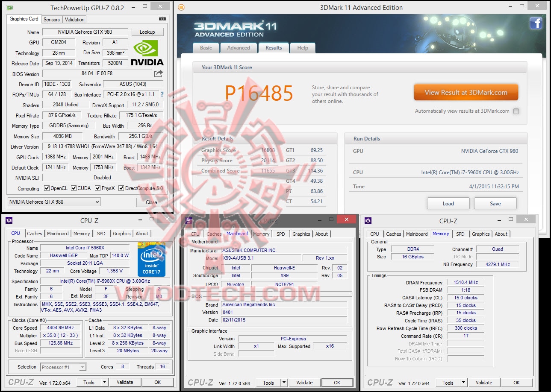
Task: Click the motherboard Model field X99-A/USB 3.1
Action: point(261,258)
